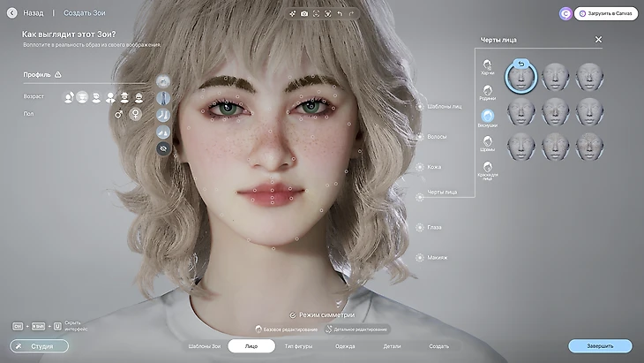Open the Родинки moles category

click(x=487, y=90)
